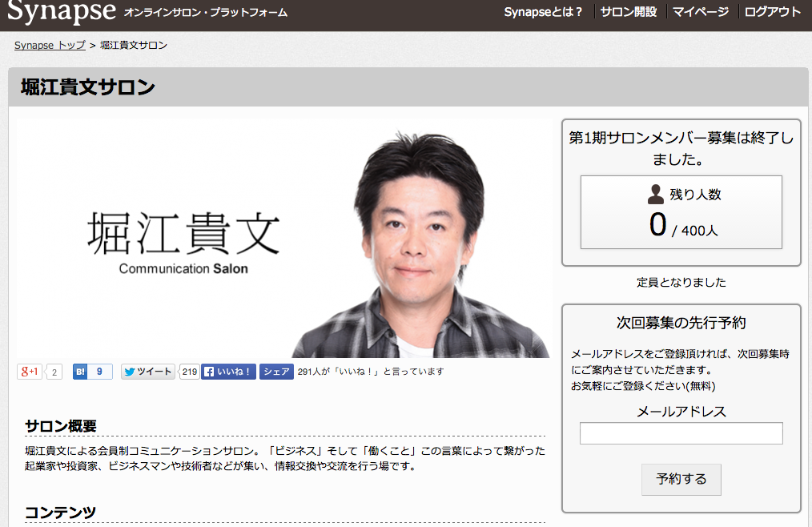Click the 定員となりました text
812x527 pixels.
point(681,283)
